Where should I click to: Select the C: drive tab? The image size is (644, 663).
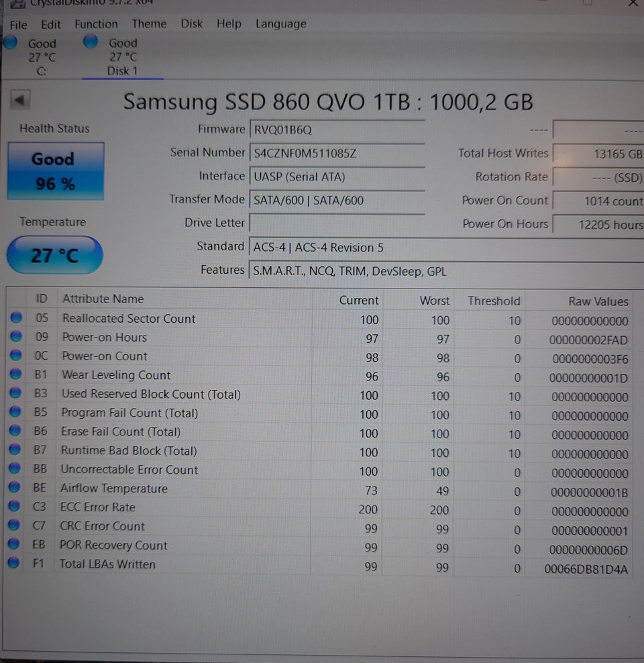pyautogui.click(x=42, y=57)
